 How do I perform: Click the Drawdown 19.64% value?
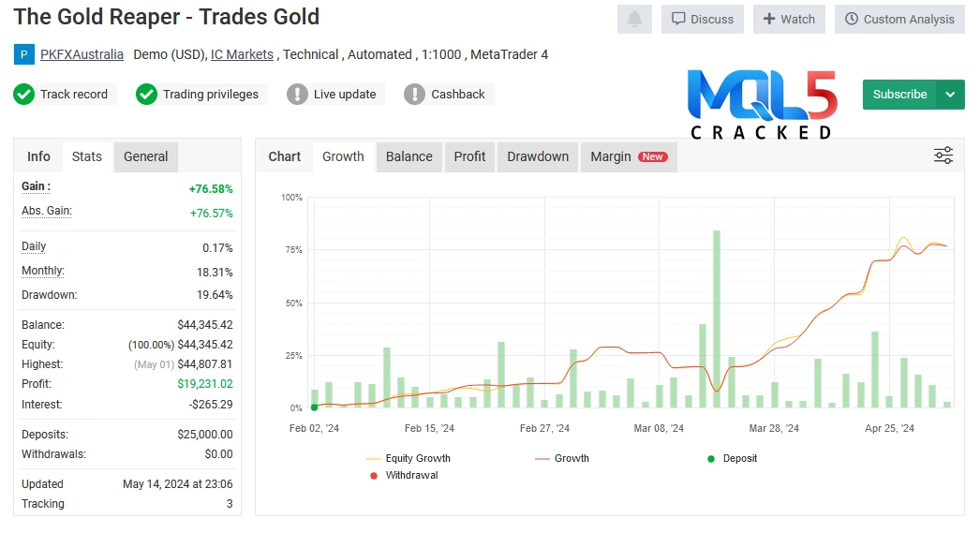tap(215, 295)
